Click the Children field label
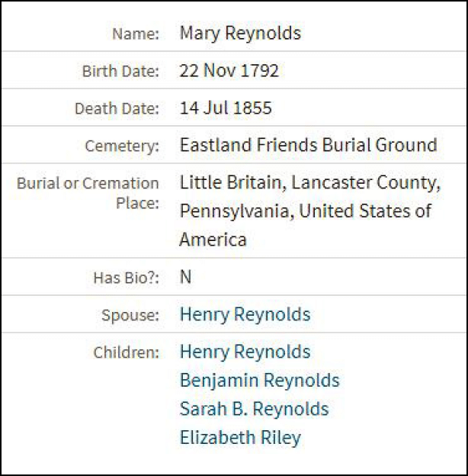Viewport: 468px width, 476px height. 127,352
